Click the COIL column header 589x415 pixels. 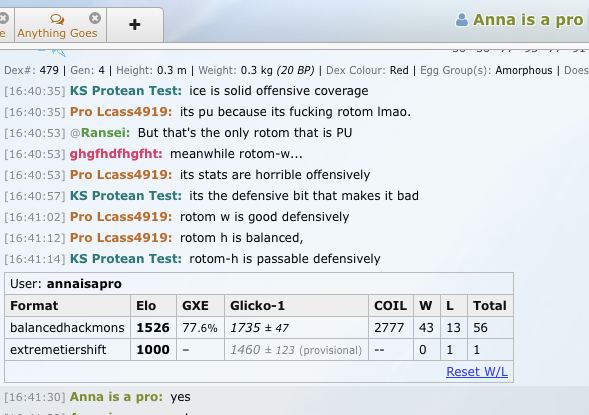tap(391, 306)
